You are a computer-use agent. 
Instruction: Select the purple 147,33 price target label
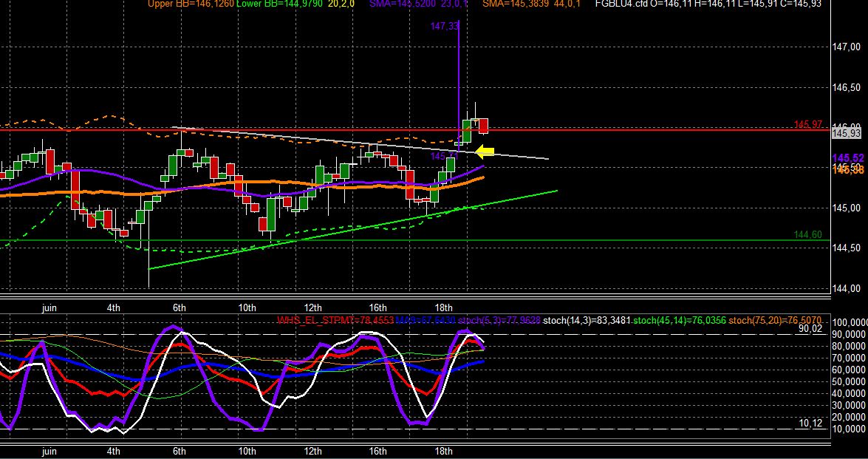coord(444,26)
